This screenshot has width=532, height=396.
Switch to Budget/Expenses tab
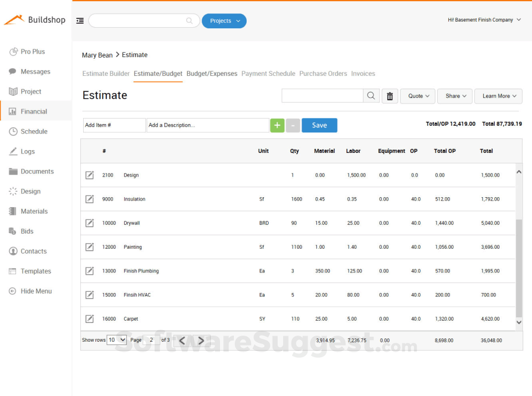[212, 74]
